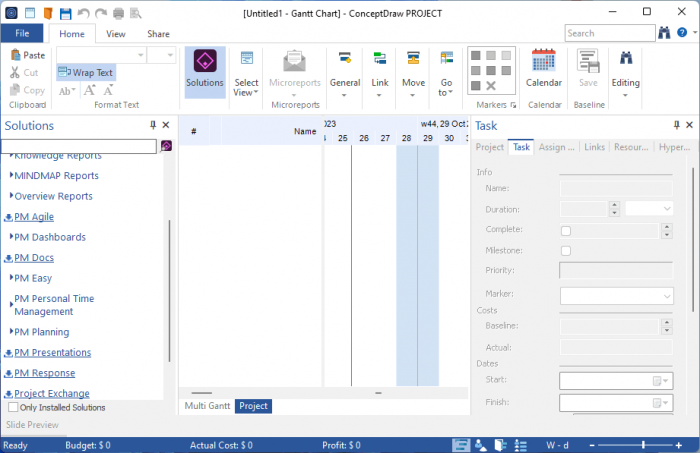
Task: Open the font size dropdown
Action: coord(170,55)
